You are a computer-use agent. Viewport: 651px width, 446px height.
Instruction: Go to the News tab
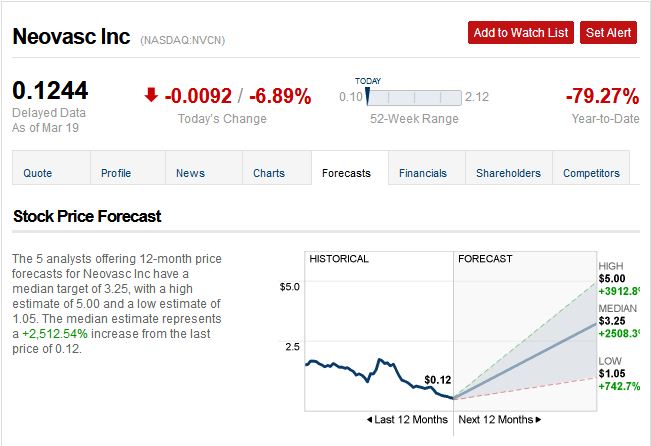coord(190,173)
